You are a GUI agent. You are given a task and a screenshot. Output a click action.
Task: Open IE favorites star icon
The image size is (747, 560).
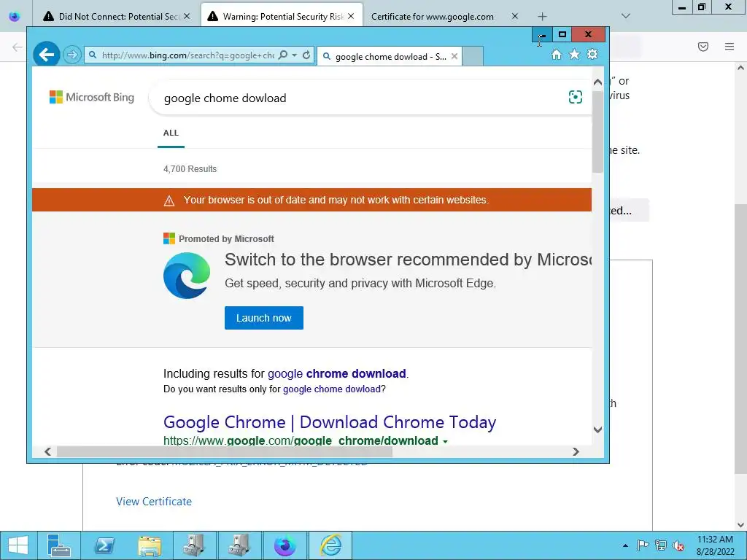[x=575, y=54]
